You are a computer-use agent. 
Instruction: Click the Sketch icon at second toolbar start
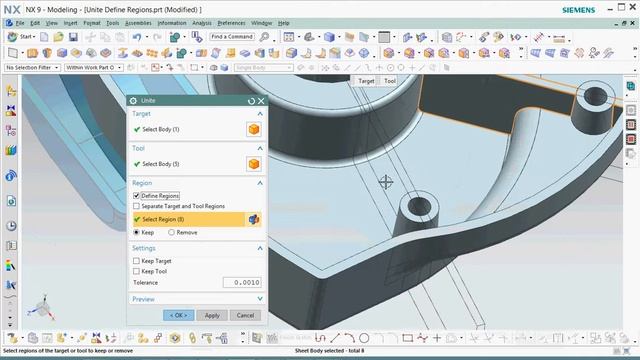tap(13, 53)
